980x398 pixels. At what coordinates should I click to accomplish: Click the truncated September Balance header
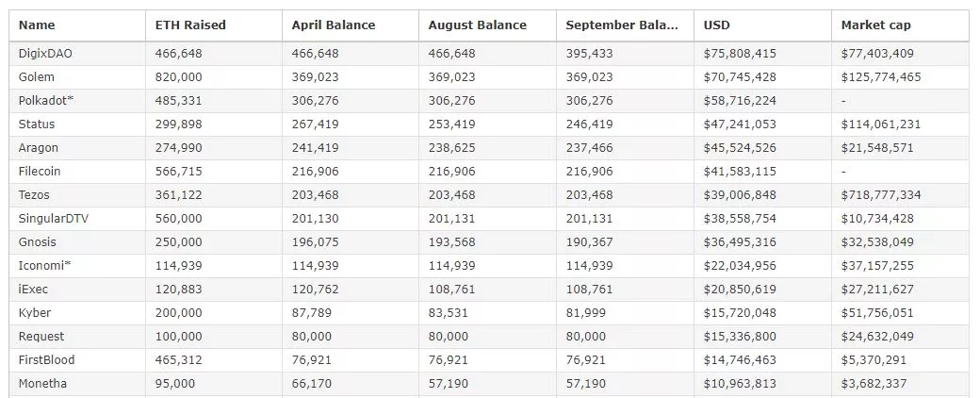pyautogui.click(x=621, y=25)
